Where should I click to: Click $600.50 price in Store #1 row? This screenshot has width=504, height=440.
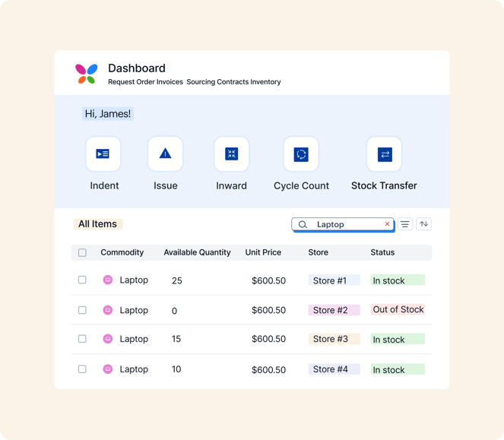[x=268, y=281]
